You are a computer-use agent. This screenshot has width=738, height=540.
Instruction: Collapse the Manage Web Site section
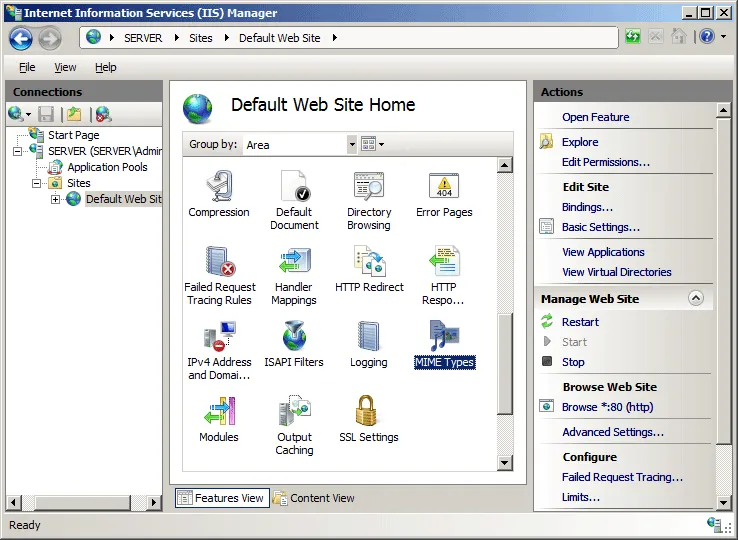[696, 298]
